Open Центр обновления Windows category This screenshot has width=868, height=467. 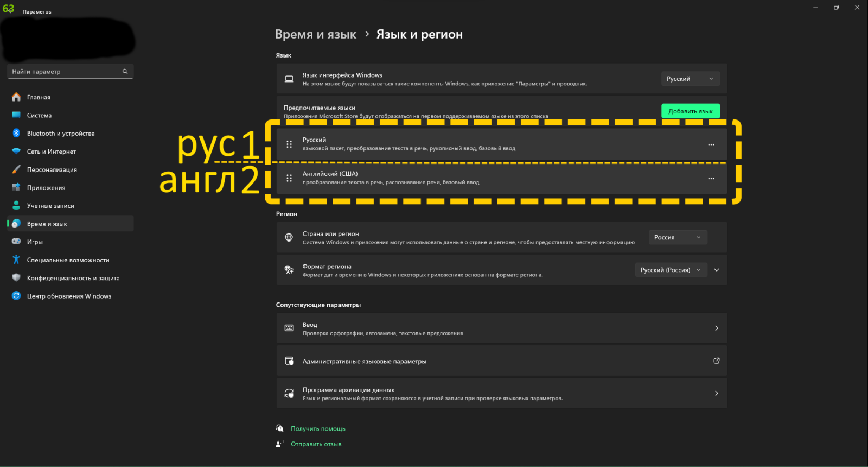pyautogui.click(x=71, y=296)
